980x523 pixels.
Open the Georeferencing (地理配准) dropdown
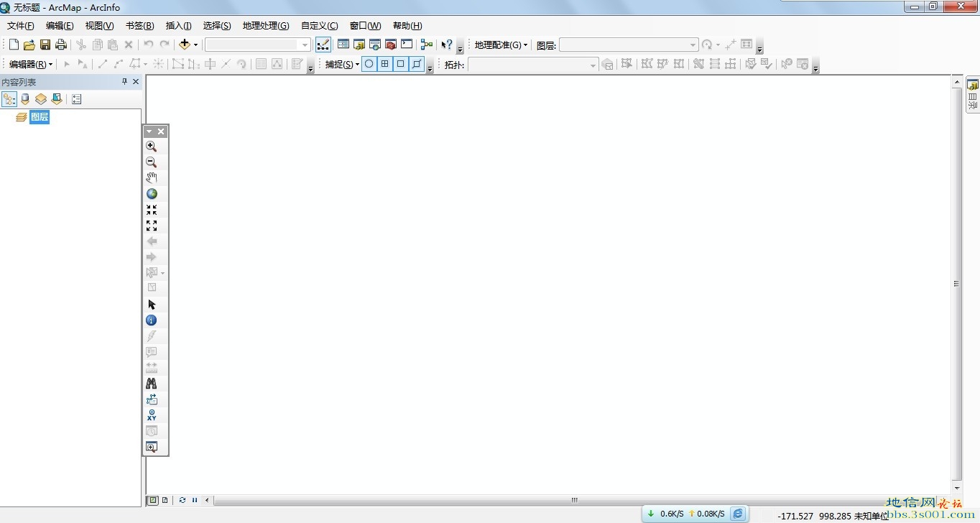pos(501,45)
